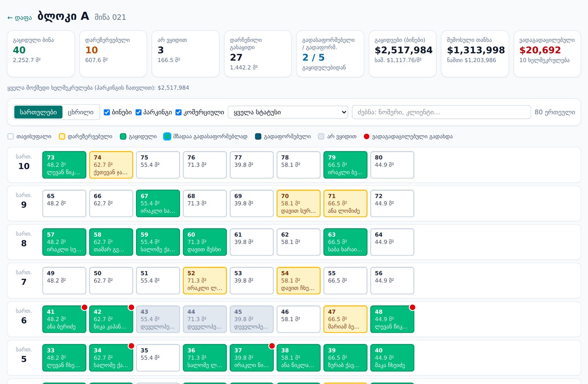Viewport: 588px width, 384px height.
Task: Switch to the 'ცხრილი' table view tab
Action: (80, 112)
